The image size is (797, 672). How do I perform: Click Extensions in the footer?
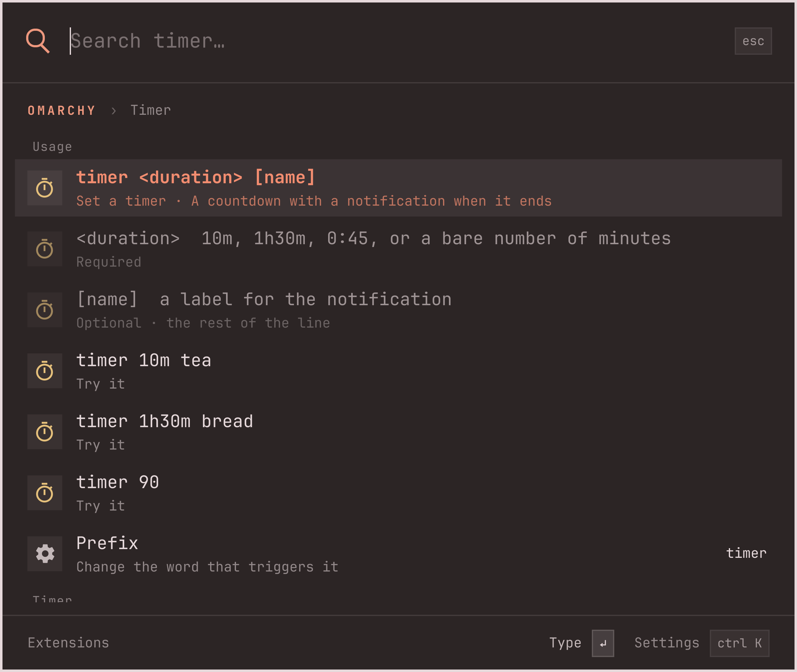[x=68, y=643]
